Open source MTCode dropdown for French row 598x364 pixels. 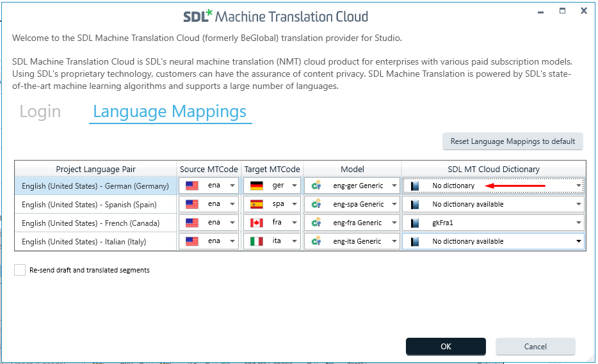tap(232, 223)
